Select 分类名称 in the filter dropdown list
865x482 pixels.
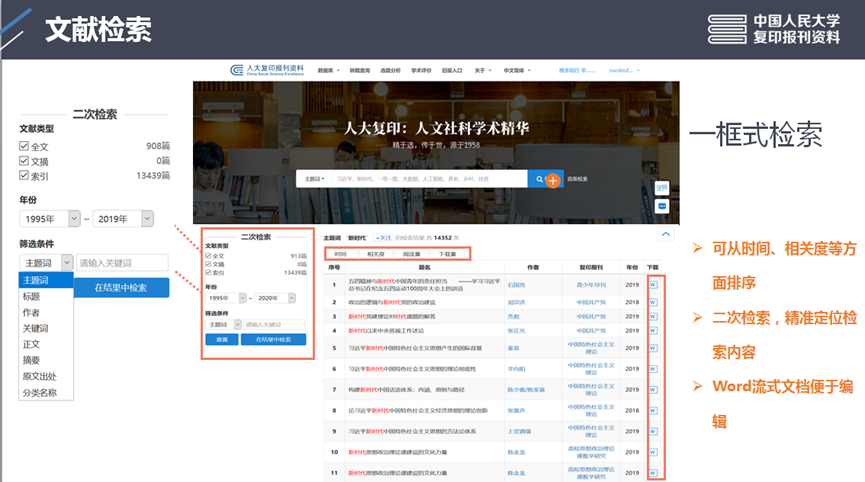tap(46, 392)
